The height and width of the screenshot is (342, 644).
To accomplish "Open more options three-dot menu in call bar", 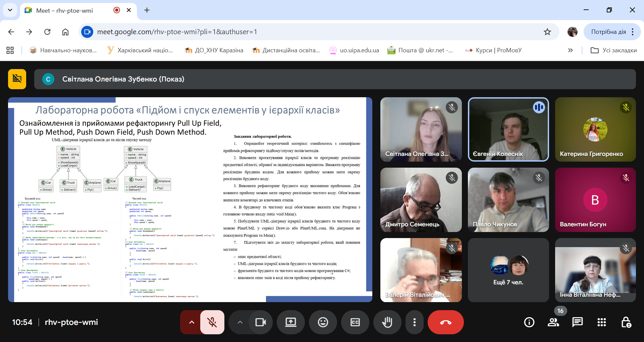I will [415, 323].
